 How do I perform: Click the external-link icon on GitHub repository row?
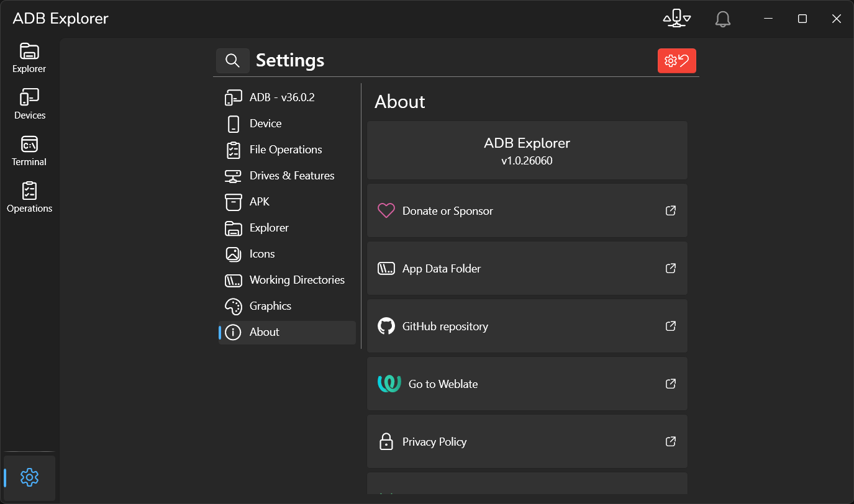[x=671, y=326]
